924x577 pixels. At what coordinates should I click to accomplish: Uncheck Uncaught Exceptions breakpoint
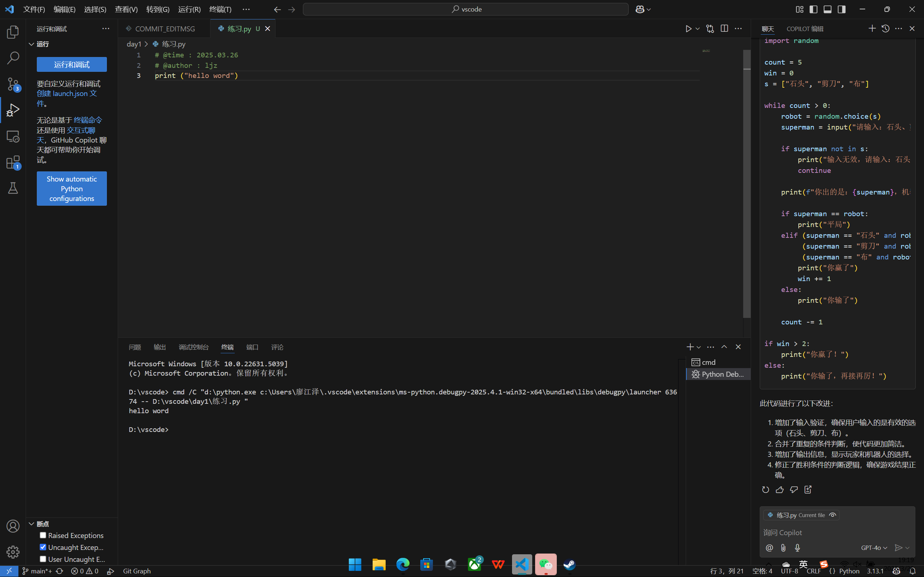point(43,547)
